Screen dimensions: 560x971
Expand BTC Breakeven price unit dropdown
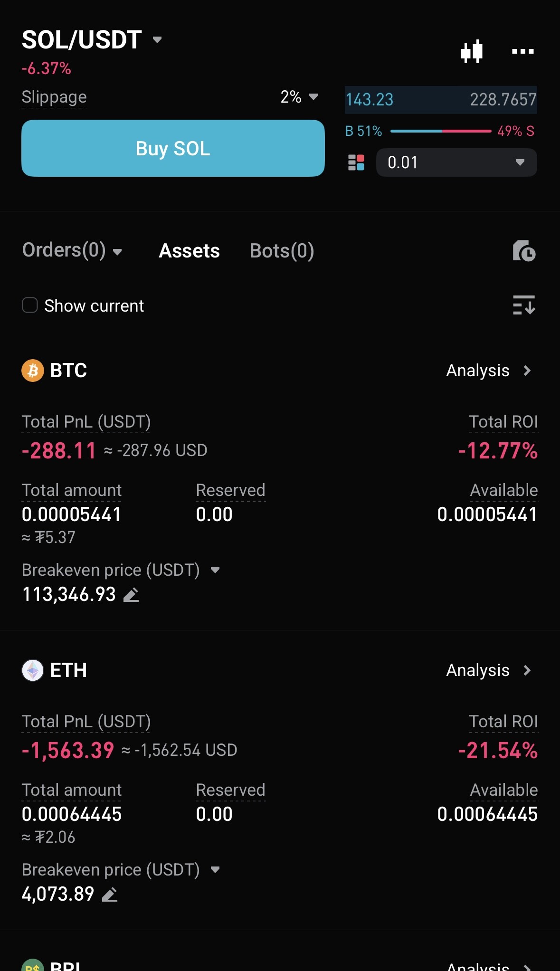coord(215,570)
